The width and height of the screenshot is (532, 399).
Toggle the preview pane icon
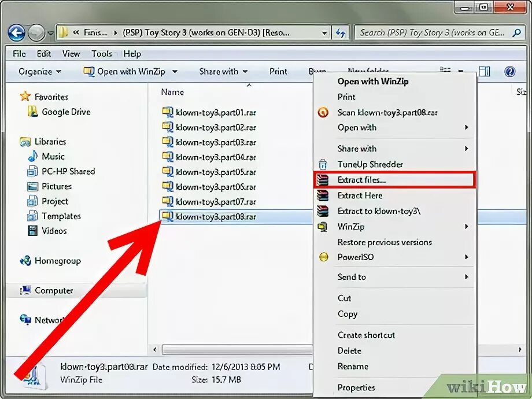pos(484,71)
